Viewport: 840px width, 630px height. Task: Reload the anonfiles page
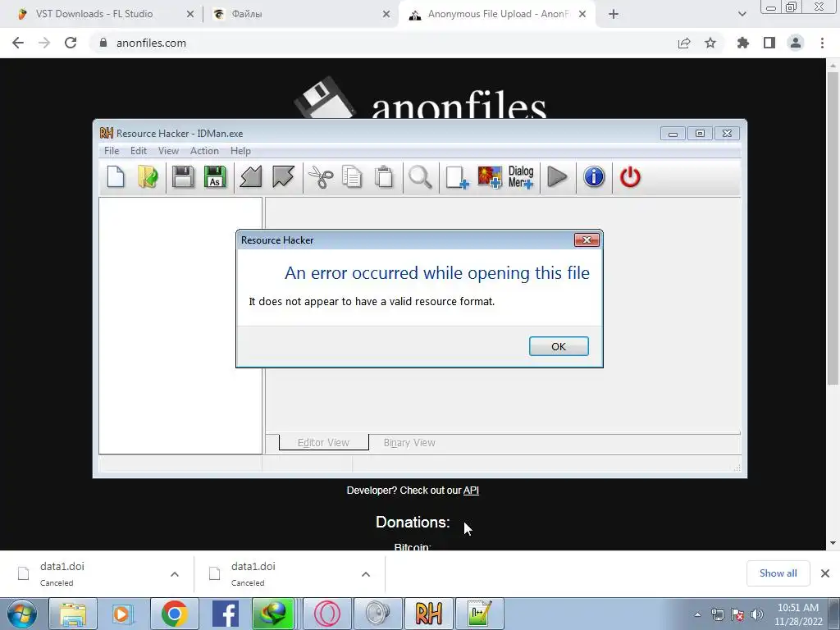click(71, 43)
